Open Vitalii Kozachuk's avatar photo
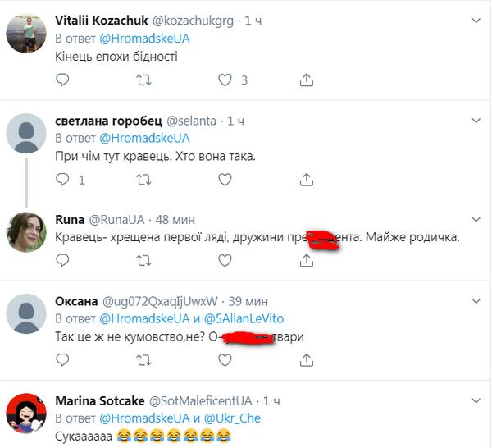The image size is (492, 448). [25, 34]
